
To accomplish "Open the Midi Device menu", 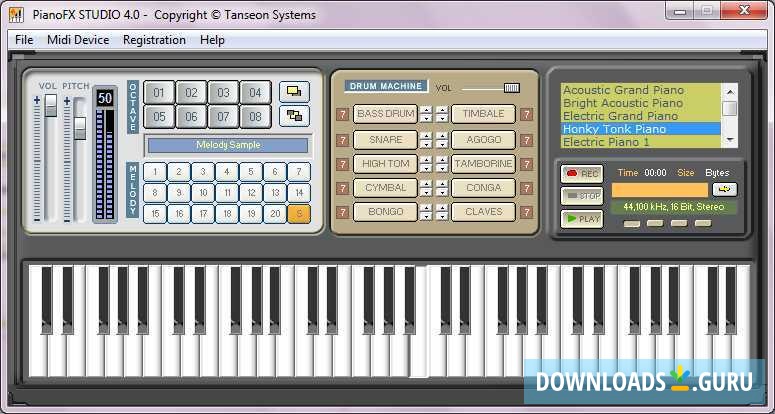I will tap(78, 40).
